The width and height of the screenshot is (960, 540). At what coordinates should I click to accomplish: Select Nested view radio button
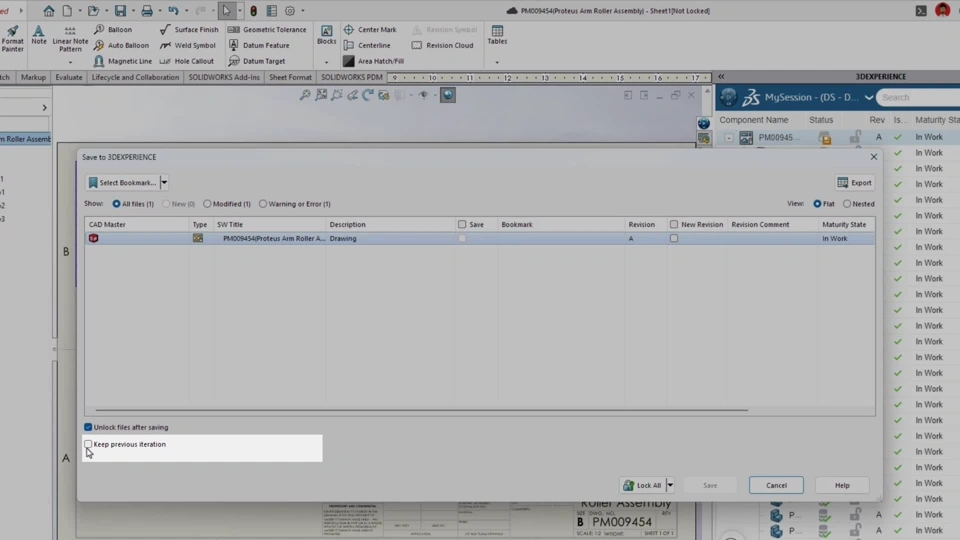[847, 204]
